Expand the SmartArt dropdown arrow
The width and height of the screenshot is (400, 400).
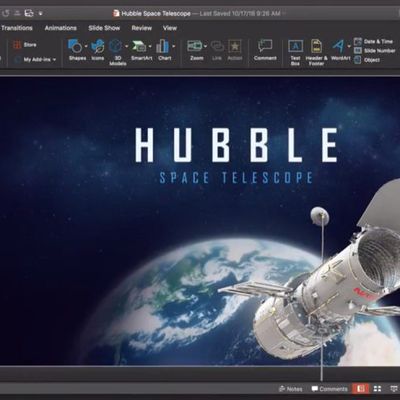[x=150, y=46]
